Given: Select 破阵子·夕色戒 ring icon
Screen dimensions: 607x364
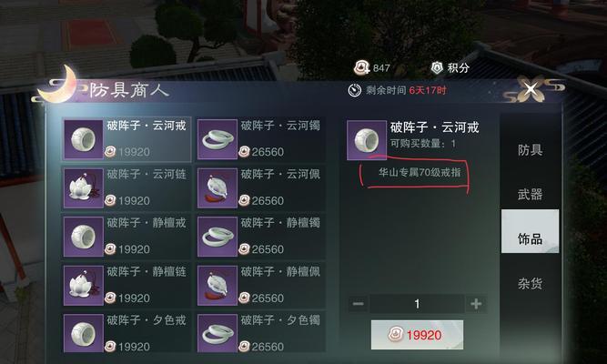Looking at the screenshot, I should click(83, 333).
